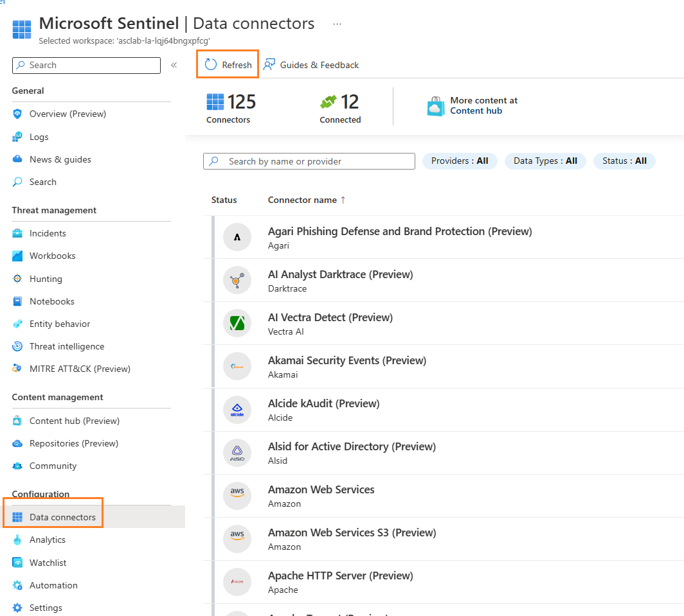Follow the Content hub link
Viewport: 684px width, 616px height.
[x=476, y=110]
